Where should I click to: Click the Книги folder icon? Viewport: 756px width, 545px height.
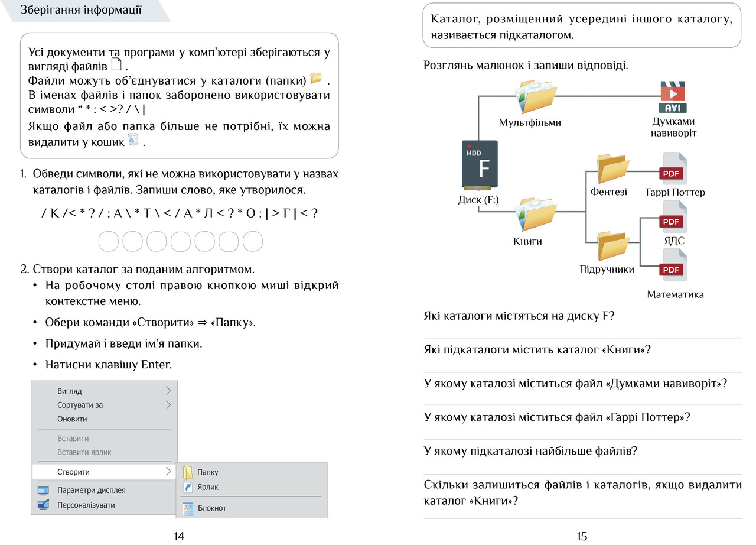coord(536,215)
